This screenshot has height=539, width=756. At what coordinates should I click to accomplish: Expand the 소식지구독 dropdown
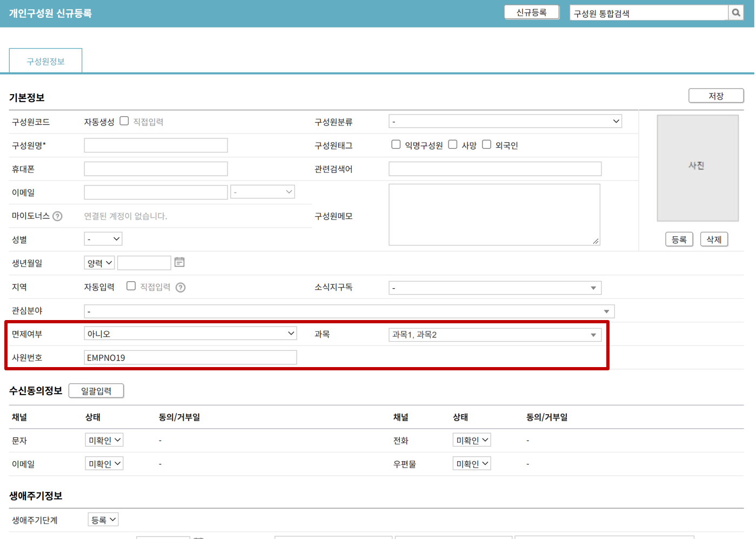tap(495, 288)
